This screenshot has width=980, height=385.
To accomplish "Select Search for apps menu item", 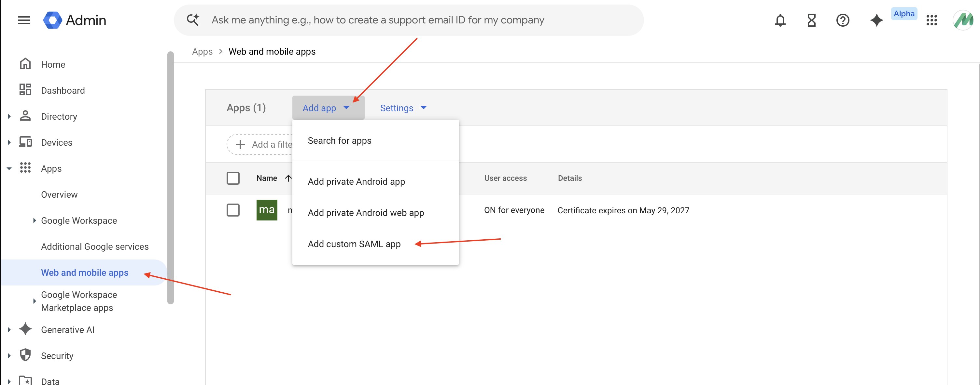I will (x=339, y=140).
